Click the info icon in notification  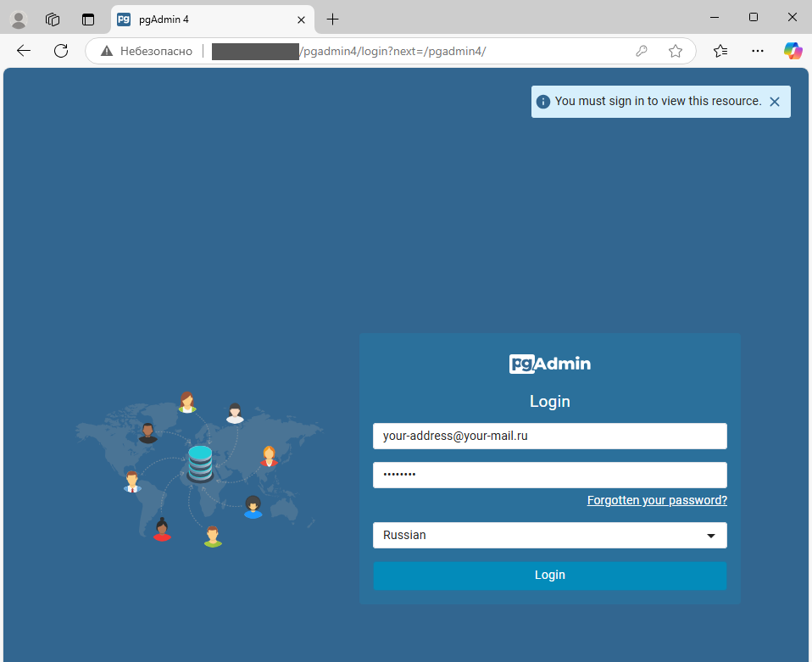tap(542, 102)
